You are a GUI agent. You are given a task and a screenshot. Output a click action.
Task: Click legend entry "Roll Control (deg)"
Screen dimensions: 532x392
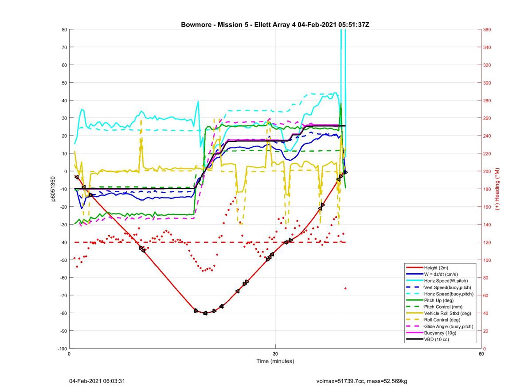tap(442, 320)
